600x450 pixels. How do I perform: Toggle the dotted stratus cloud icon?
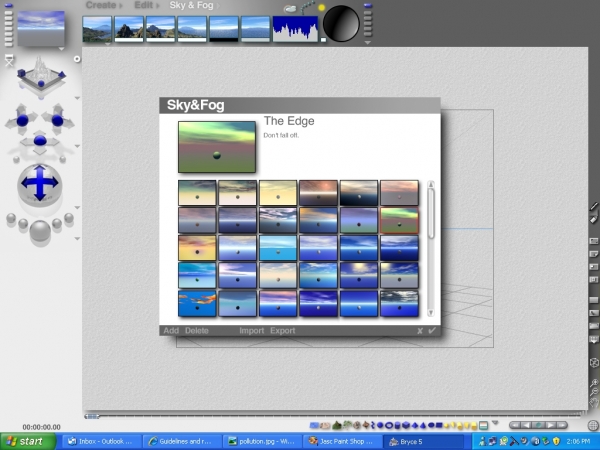pos(307,7)
